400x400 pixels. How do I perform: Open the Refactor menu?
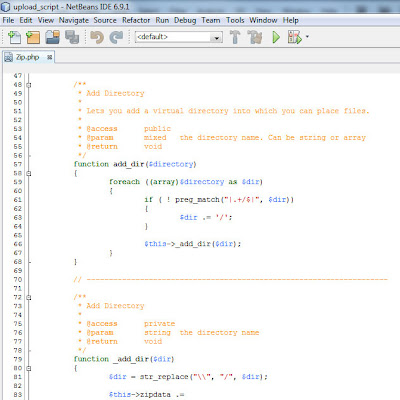coord(136,20)
